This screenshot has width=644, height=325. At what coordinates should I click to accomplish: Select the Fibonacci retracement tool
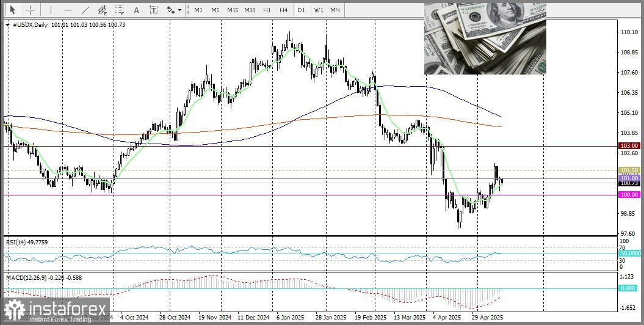120,10
